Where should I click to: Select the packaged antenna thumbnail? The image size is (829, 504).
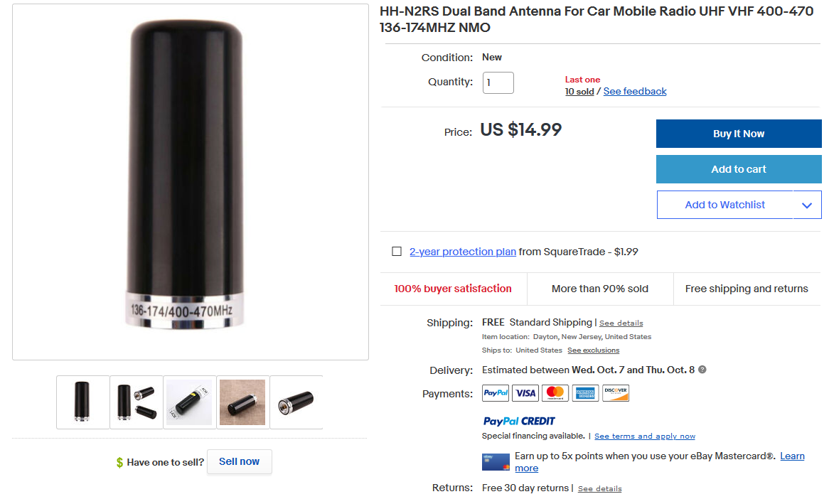189,402
